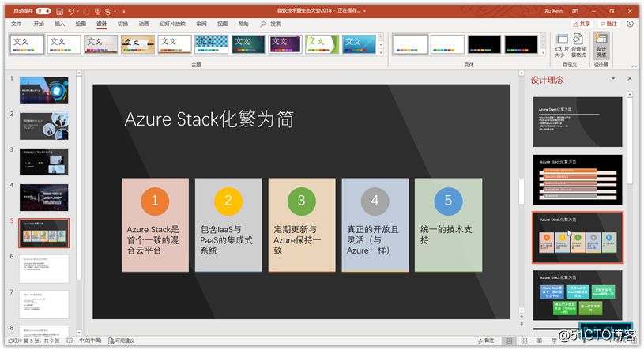Switch to the 插入 ribbon tab
This screenshot has height=350, width=644.
click(59, 24)
